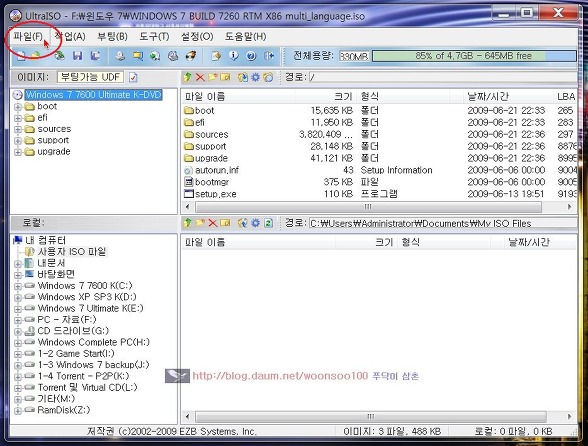This screenshot has width=588, height=446.
Task: Expand the boot folder in image tree
Action: 18,107
